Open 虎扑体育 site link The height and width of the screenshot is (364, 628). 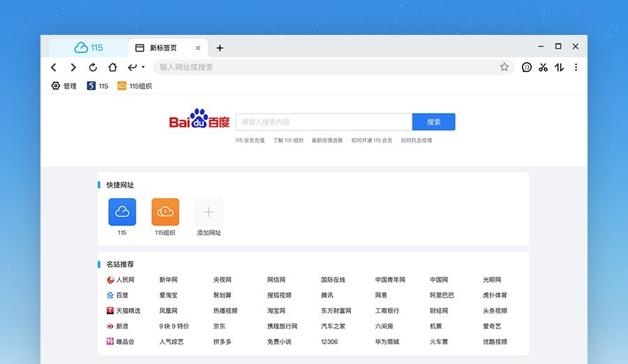click(x=495, y=295)
